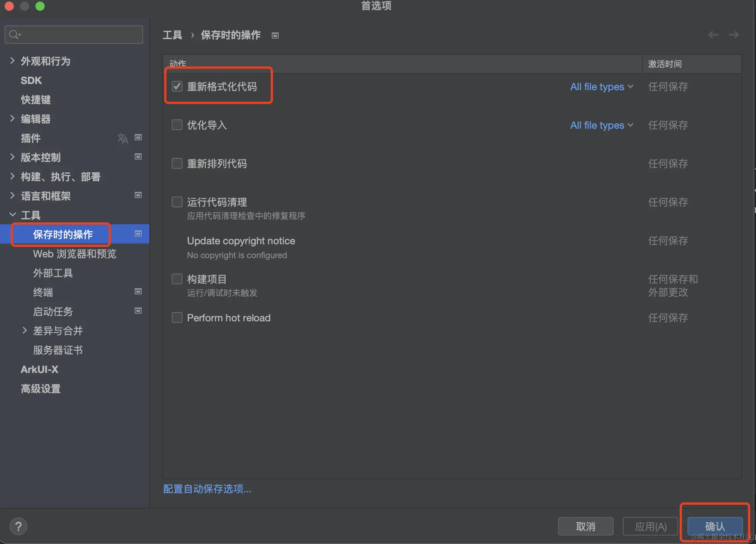Select Web 浏览器和预览 settings page
Viewport: 756px width, 544px height.
(x=74, y=254)
